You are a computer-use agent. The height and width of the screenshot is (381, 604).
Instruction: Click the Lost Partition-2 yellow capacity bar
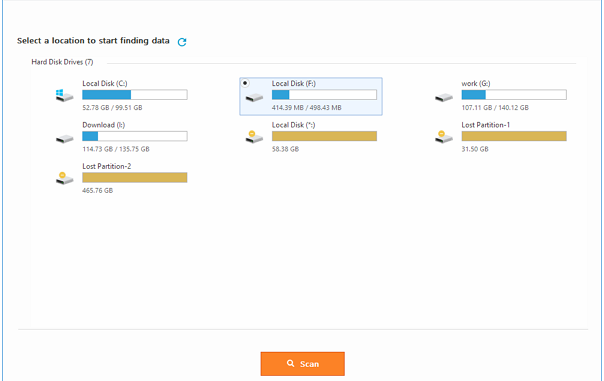(135, 177)
